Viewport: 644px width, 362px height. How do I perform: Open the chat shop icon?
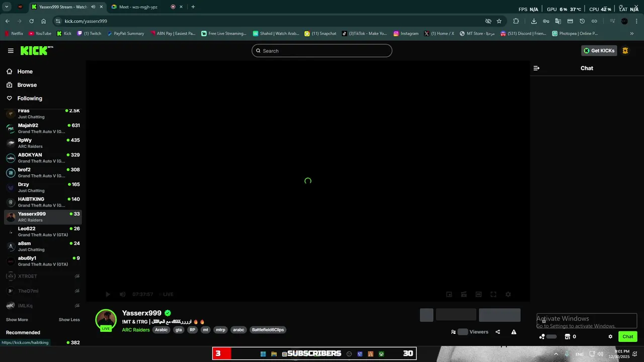click(568, 336)
